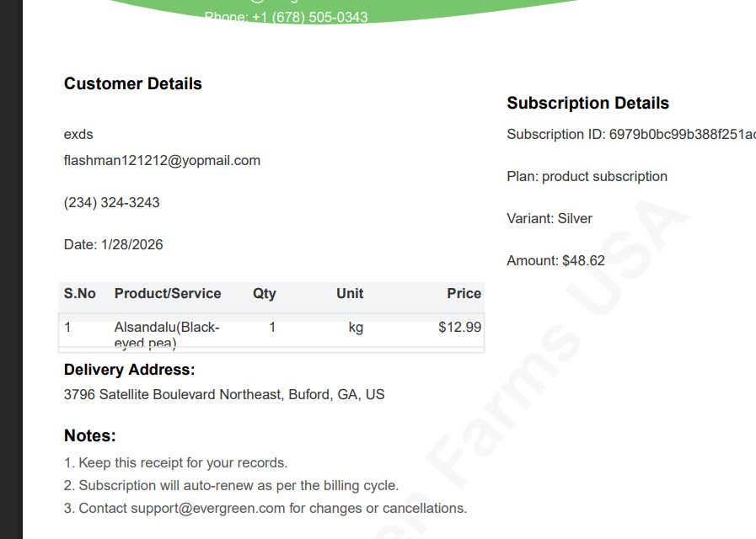Image resolution: width=756 pixels, height=539 pixels.
Task: Click the Date: 1/28/2026 line
Action: (x=114, y=244)
